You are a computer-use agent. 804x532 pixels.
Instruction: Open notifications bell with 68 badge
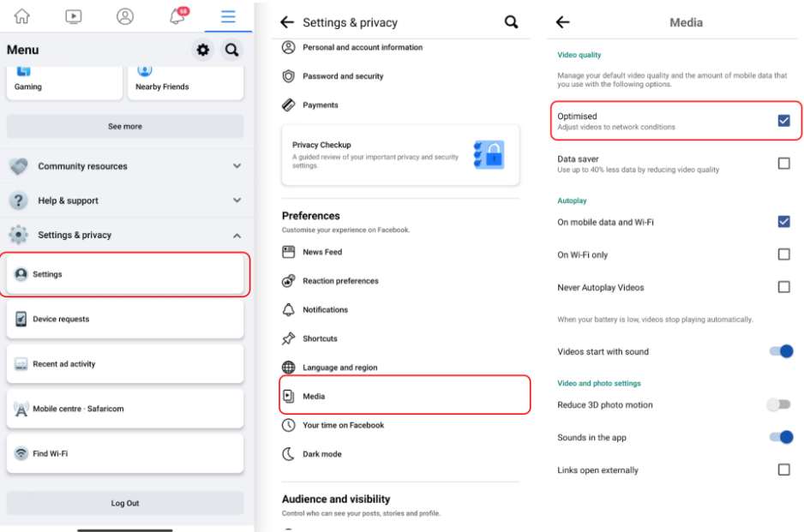[177, 16]
